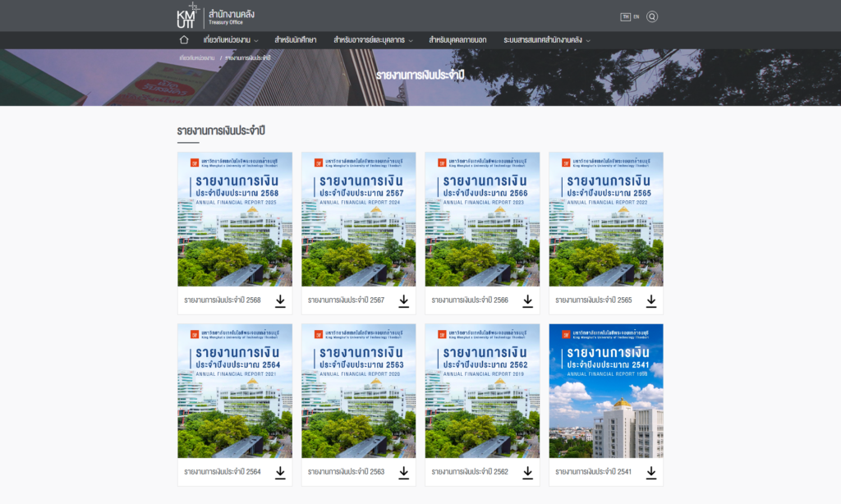This screenshot has width=841, height=504.
Task: Expand the เกี่ยวกับหน่วยงาน menu
Action: (231, 39)
